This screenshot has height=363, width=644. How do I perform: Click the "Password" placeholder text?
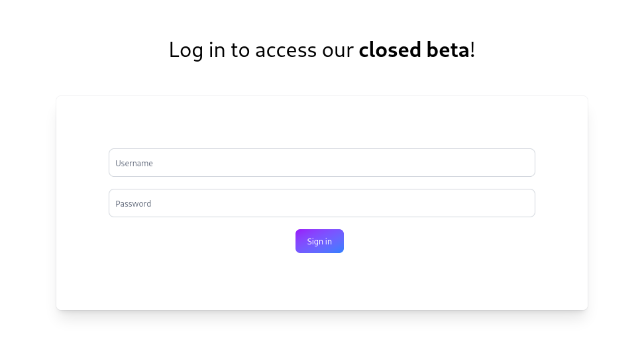133,204
